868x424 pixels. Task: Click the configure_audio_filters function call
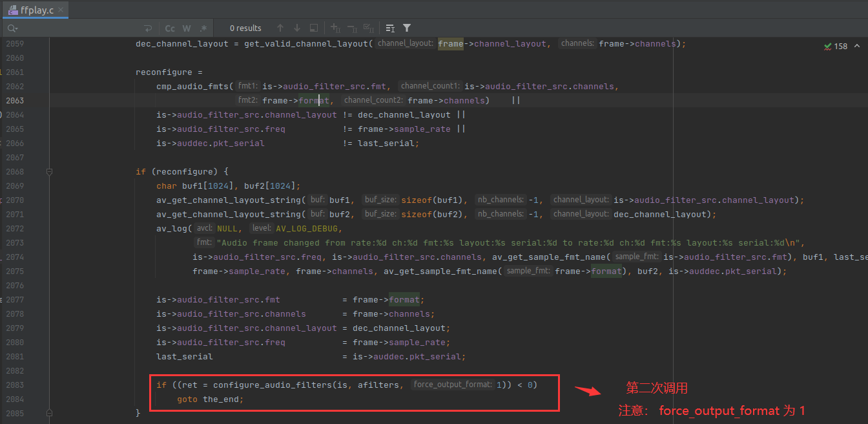pos(271,385)
